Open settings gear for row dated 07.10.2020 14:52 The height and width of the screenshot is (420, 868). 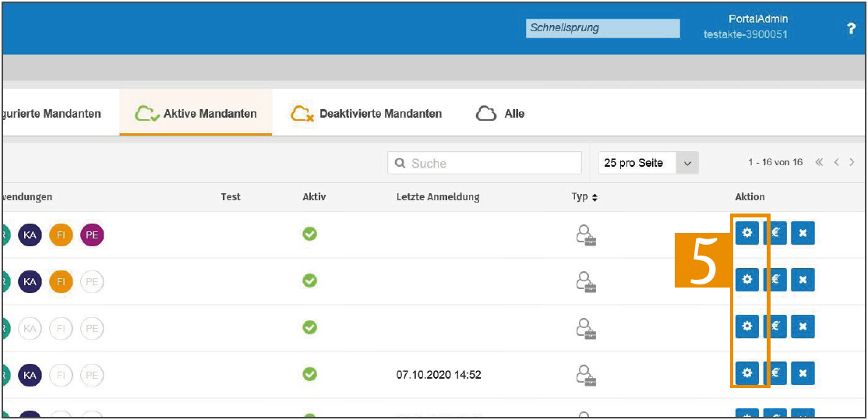[x=746, y=374]
